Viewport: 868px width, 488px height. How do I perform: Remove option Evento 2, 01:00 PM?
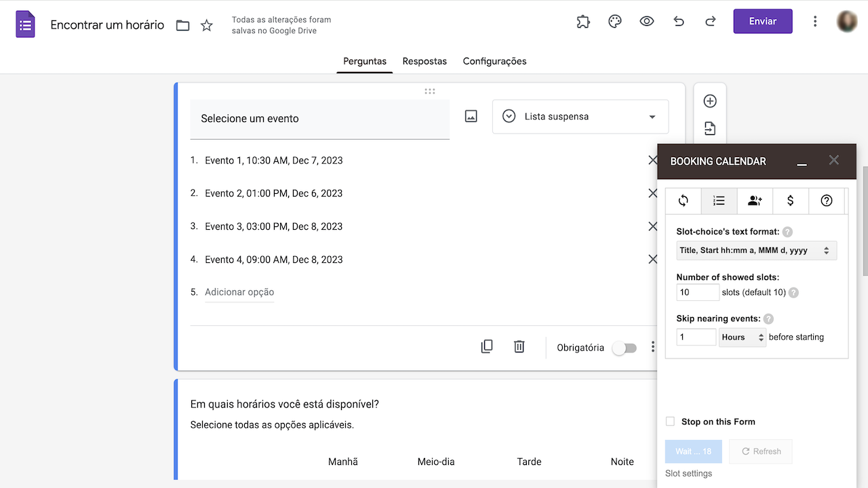[652, 193]
